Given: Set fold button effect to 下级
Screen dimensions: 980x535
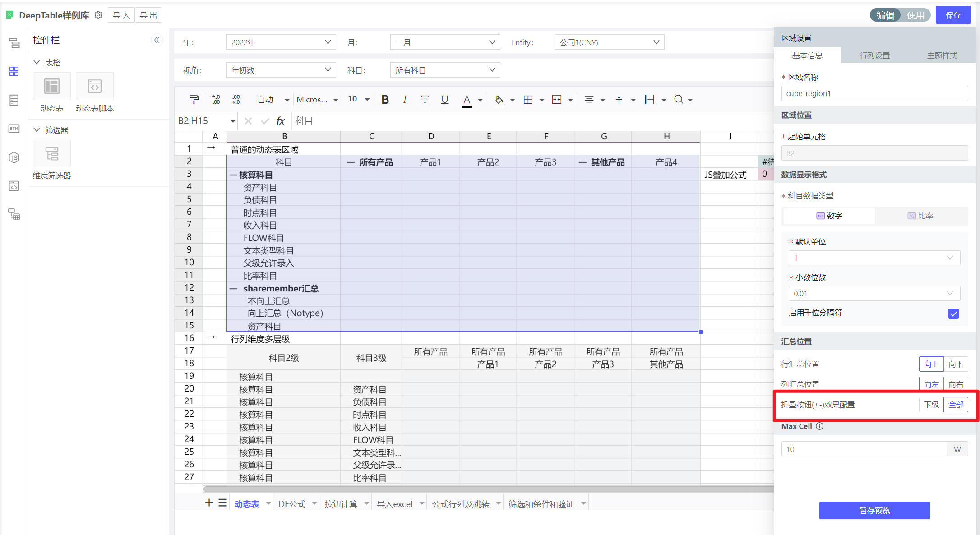Looking at the screenshot, I should [931, 405].
